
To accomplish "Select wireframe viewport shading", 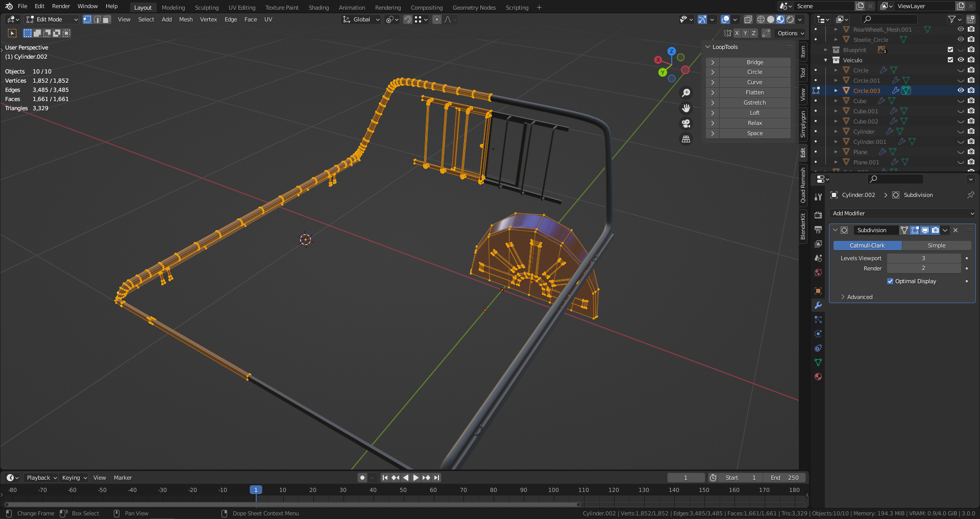I will pos(761,19).
